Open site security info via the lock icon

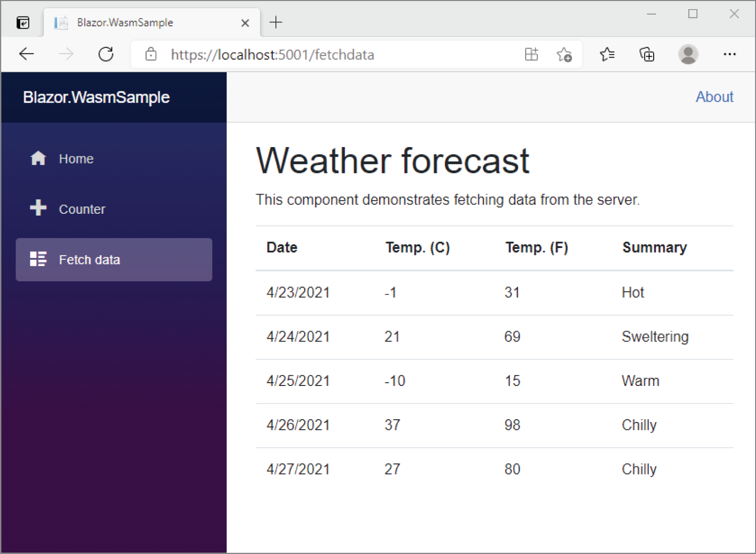(151, 54)
